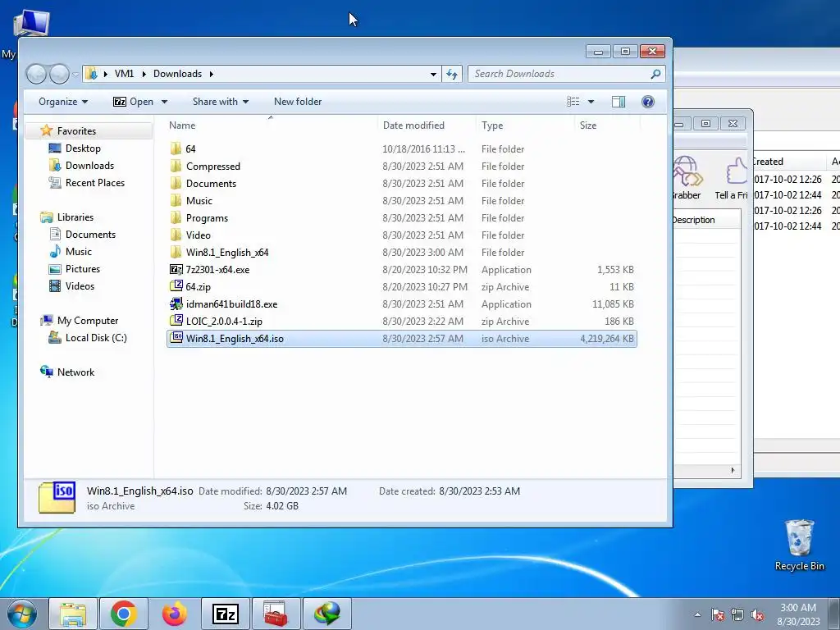
Task: Select the 64.zip archive icon
Action: (176, 286)
